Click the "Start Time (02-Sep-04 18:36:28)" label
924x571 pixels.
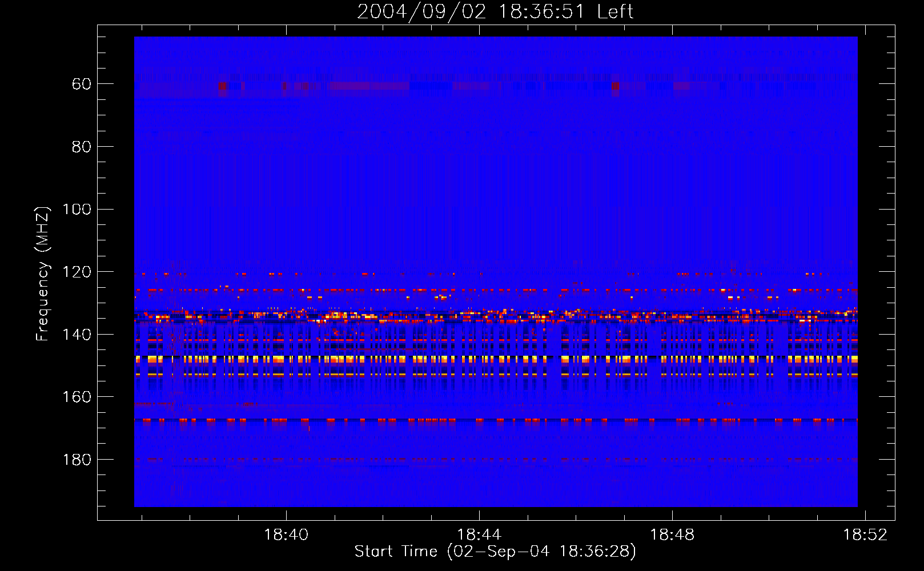tap(495, 552)
